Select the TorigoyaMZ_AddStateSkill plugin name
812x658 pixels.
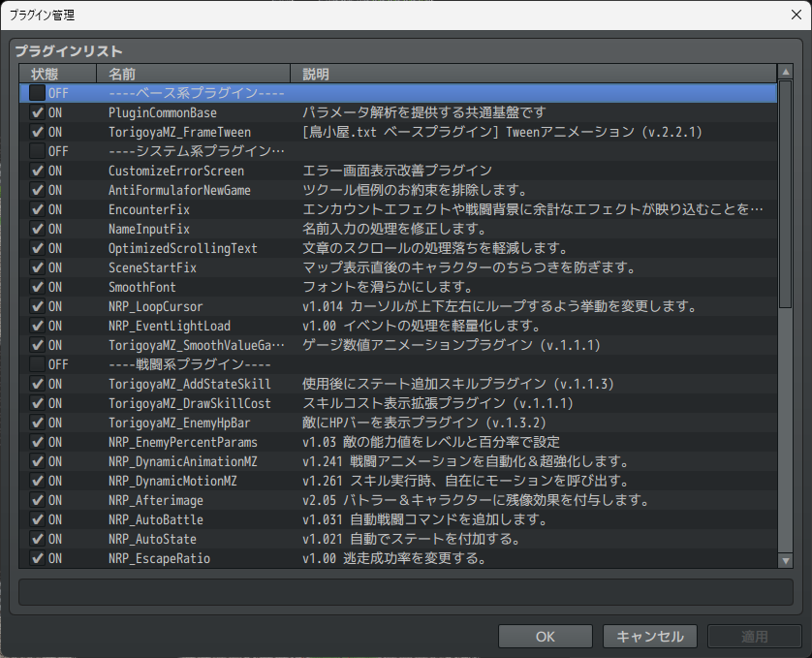click(190, 384)
